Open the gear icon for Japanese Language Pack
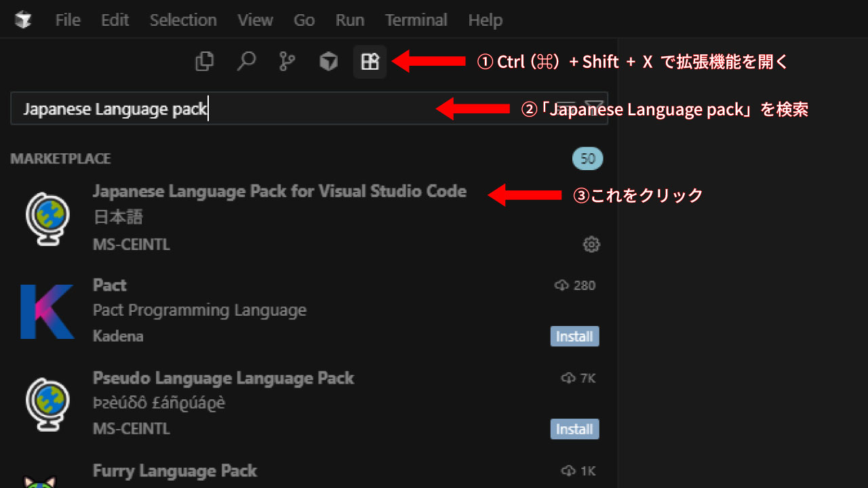Image resolution: width=868 pixels, height=488 pixels. pyautogui.click(x=591, y=245)
